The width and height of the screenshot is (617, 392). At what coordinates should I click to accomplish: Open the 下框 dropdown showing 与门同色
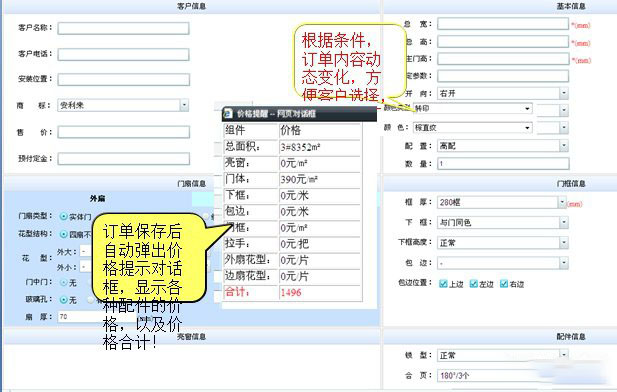point(503,222)
